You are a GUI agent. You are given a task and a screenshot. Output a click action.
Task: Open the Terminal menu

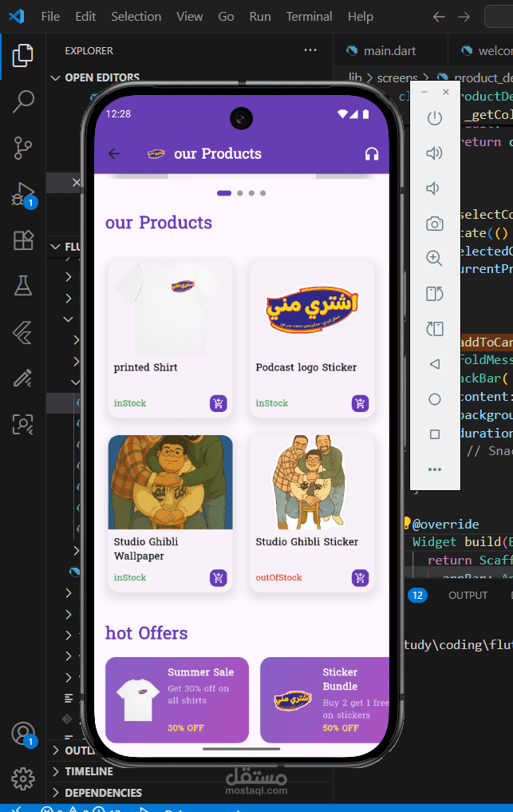[x=309, y=17]
